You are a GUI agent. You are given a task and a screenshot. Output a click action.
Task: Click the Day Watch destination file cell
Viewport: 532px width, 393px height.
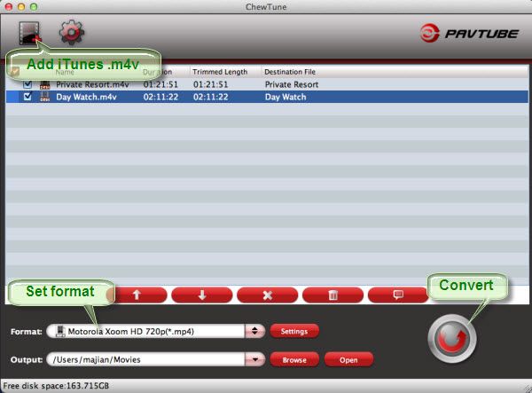pos(286,97)
